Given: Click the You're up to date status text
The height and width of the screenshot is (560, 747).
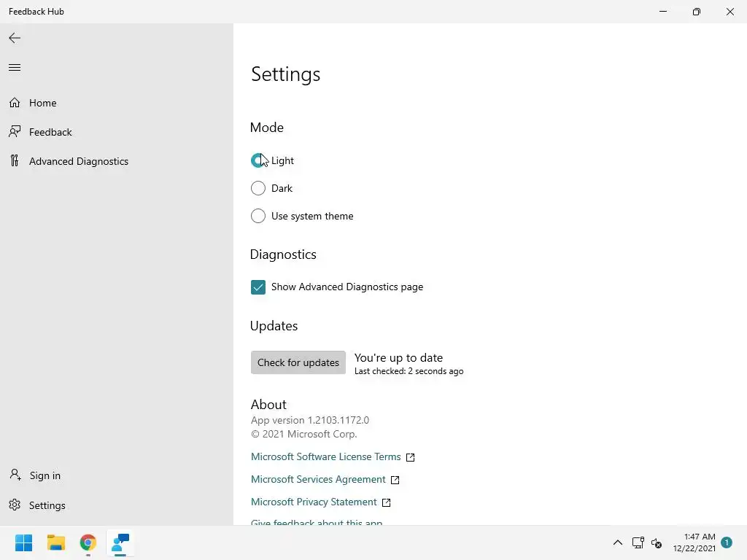Looking at the screenshot, I should click(399, 357).
